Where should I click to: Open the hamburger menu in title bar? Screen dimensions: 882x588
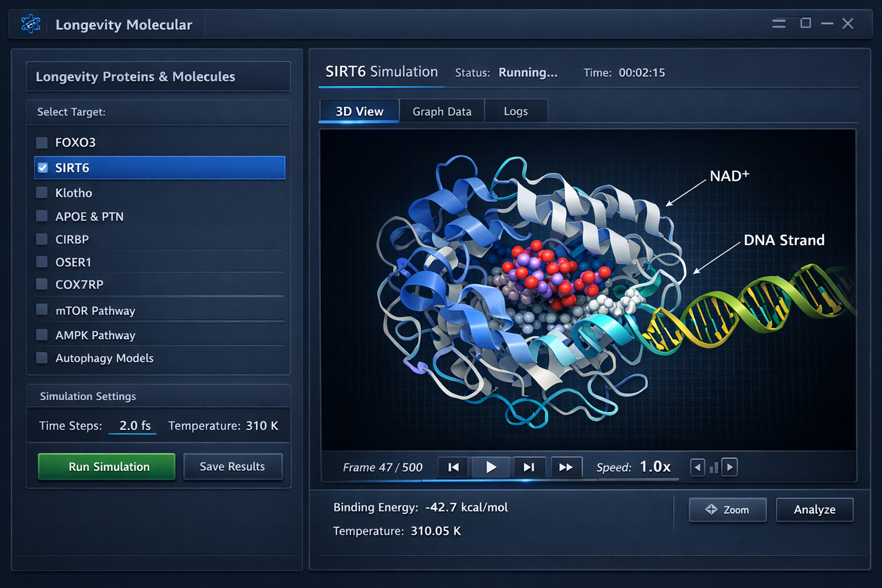779,24
